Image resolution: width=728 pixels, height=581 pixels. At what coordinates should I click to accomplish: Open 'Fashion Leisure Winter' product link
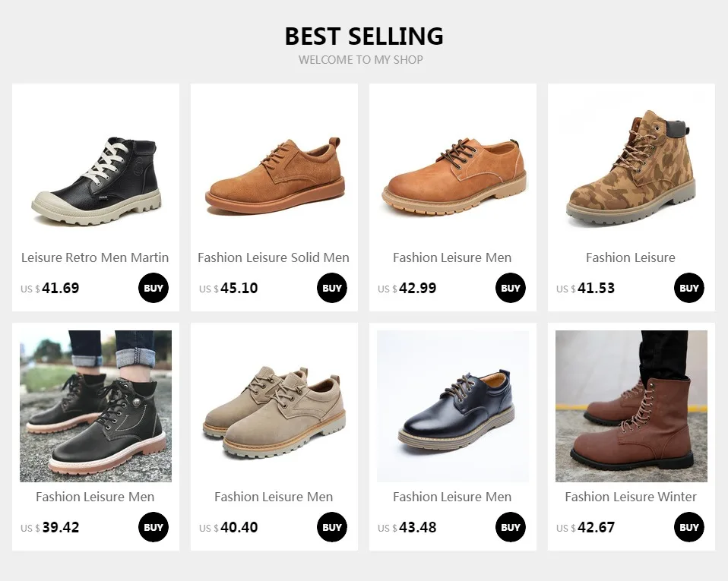[x=631, y=497]
